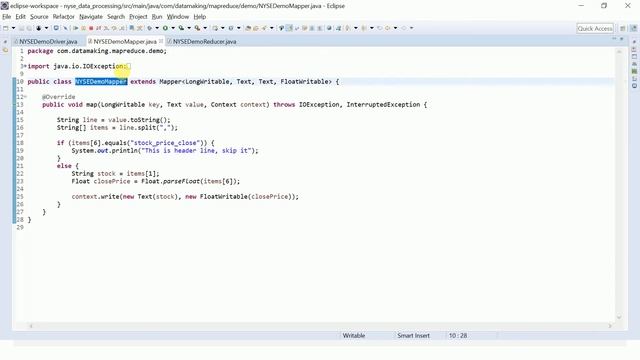Screen dimensions: 640x360
Task: Click the Forward navigation arrow icon
Action: click(404, 28)
